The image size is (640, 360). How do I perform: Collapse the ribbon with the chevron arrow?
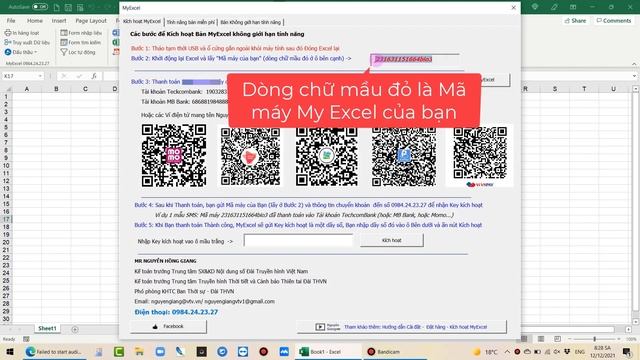tap(634, 64)
